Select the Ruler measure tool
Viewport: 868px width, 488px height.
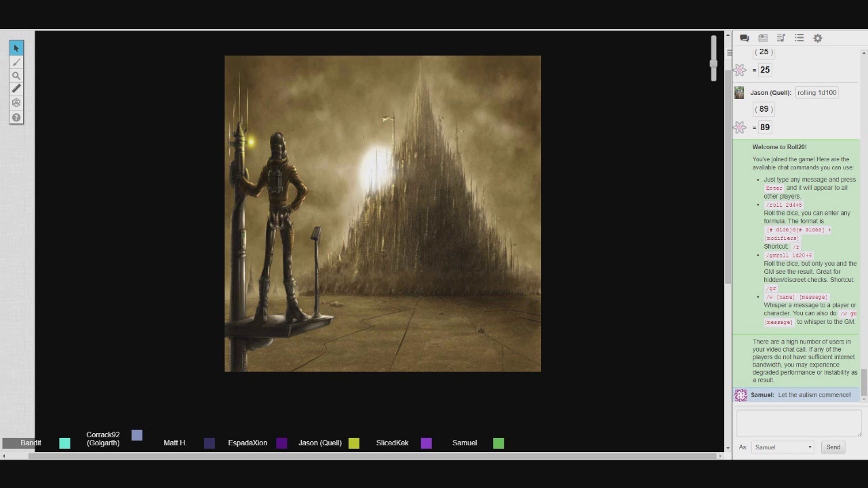[x=16, y=89]
